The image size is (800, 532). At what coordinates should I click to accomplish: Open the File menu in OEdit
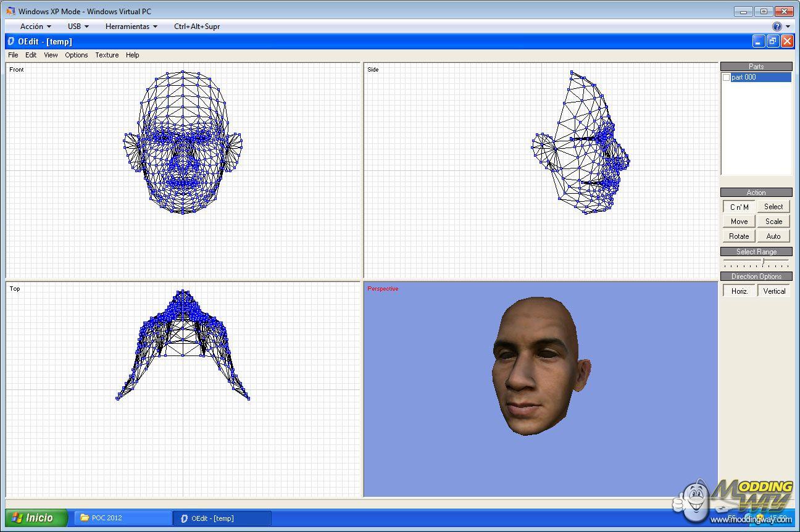13,55
